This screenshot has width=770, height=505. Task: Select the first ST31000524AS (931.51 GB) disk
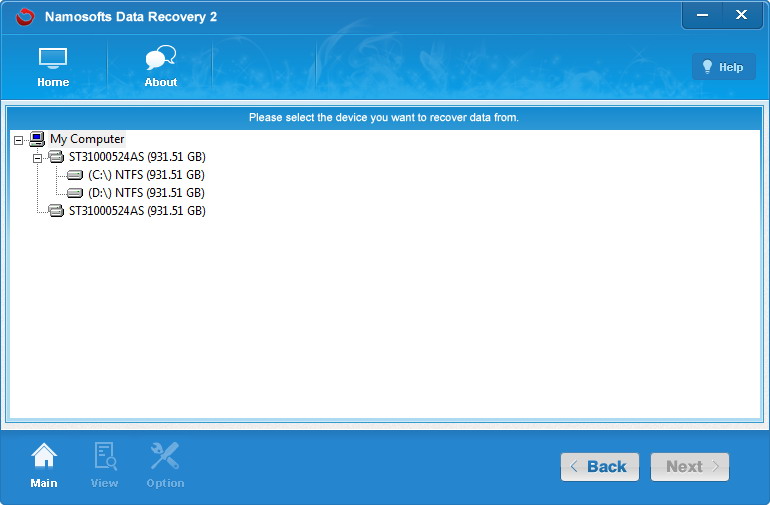tap(137, 157)
